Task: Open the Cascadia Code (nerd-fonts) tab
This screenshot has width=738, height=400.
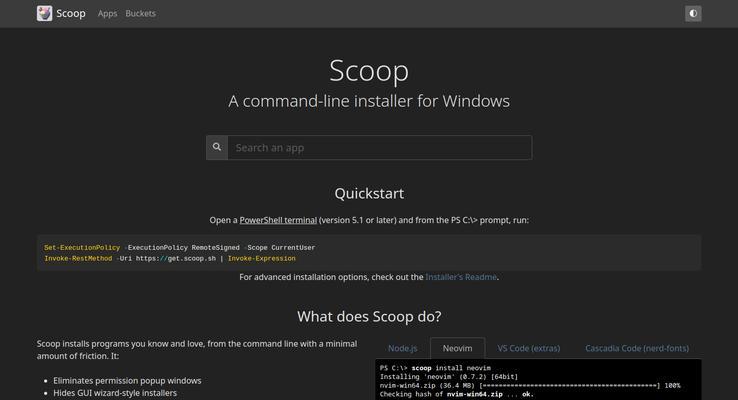Action: coord(637,348)
